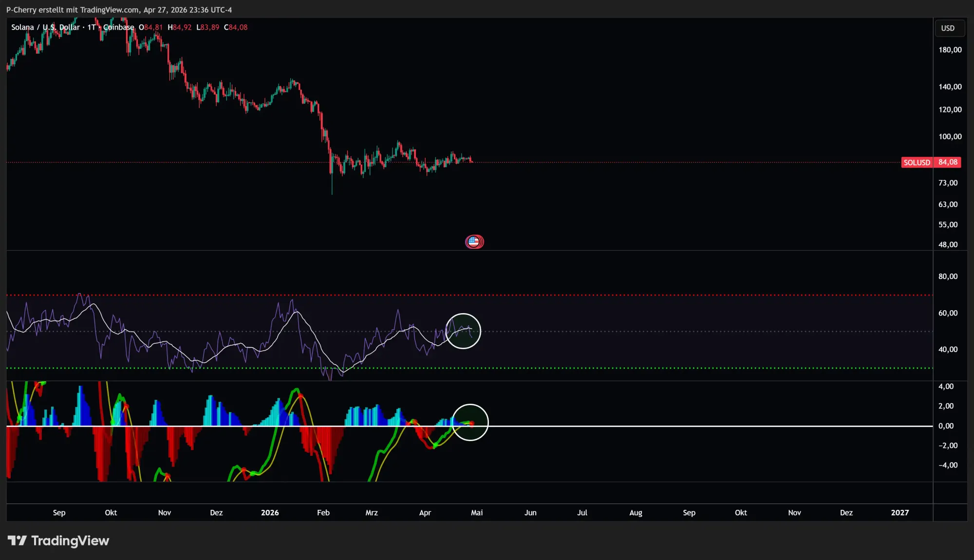Click the TradingView logo at bottom left
974x560 pixels.
tap(58, 541)
